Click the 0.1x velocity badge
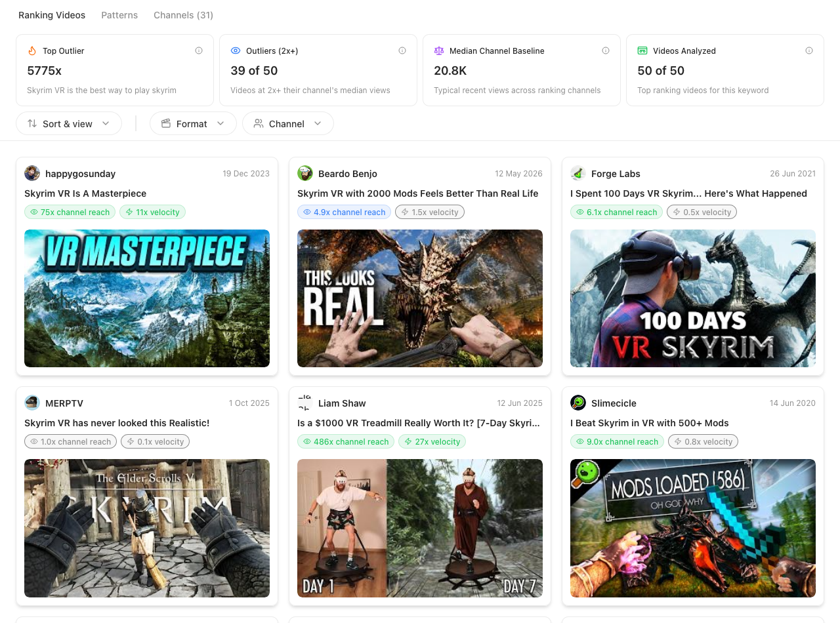840x623 pixels. [x=155, y=441]
